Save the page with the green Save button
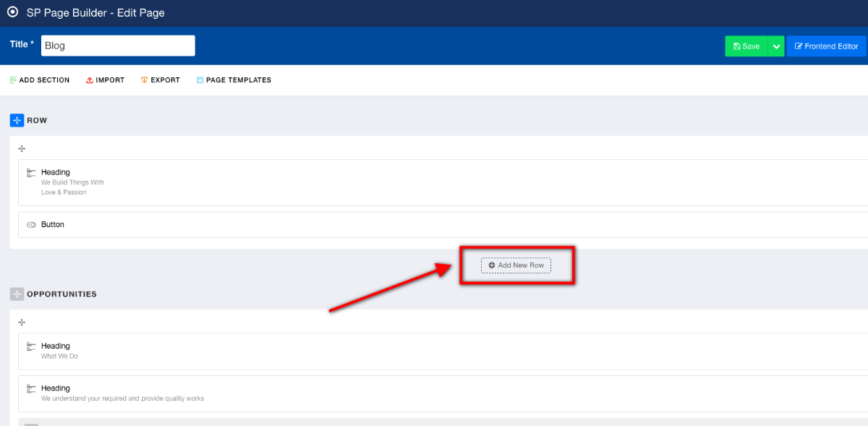The image size is (868, 426). click(x=746, y=46)
